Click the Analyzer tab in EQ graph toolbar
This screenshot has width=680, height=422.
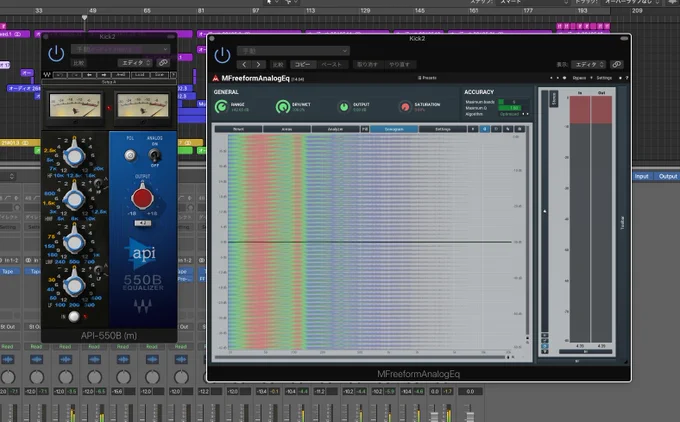[x=335, y=129]
